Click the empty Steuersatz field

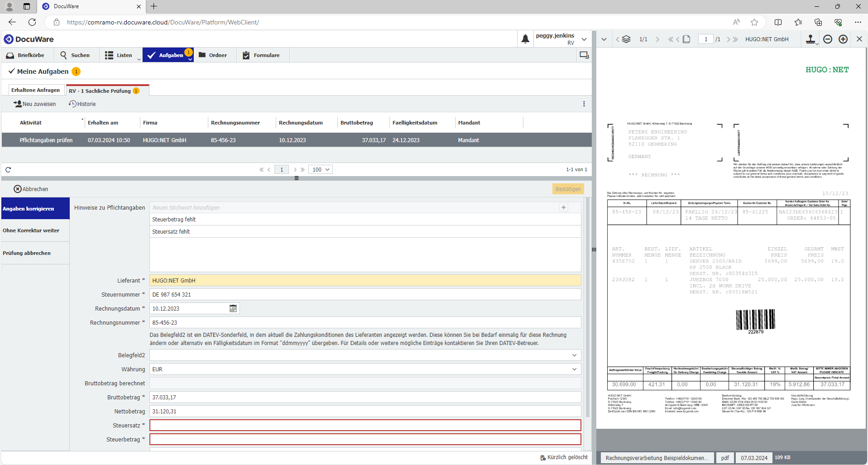[365, 426]
